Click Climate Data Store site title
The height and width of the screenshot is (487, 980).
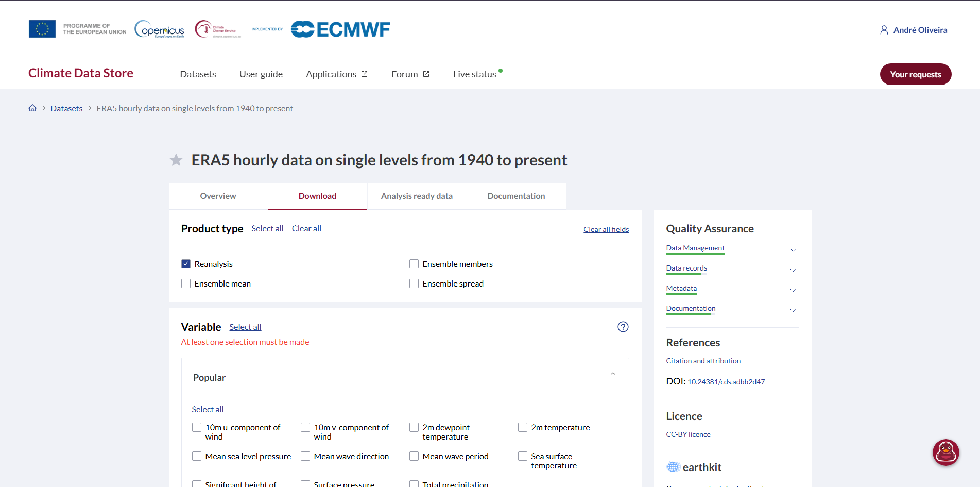[x=81, y=73]
